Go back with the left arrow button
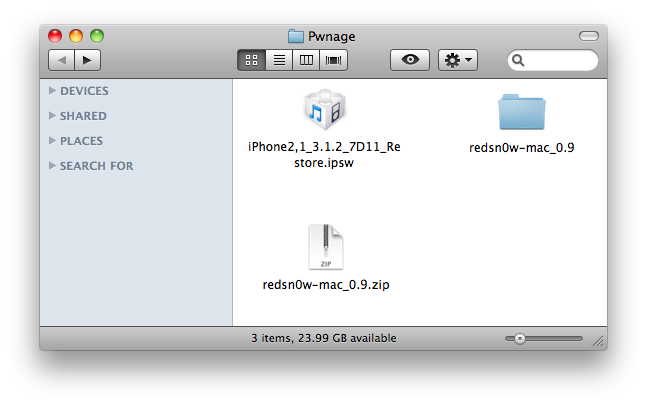This screenshot has height=405, width=647. coord(61,60)
